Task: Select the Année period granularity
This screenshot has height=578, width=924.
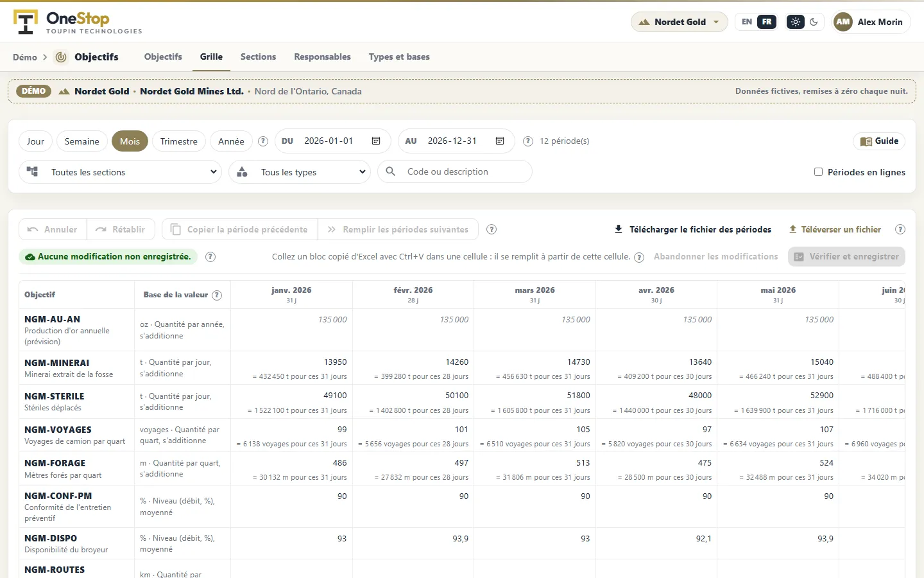Action: pyautogui.click(x=231, y=141)
